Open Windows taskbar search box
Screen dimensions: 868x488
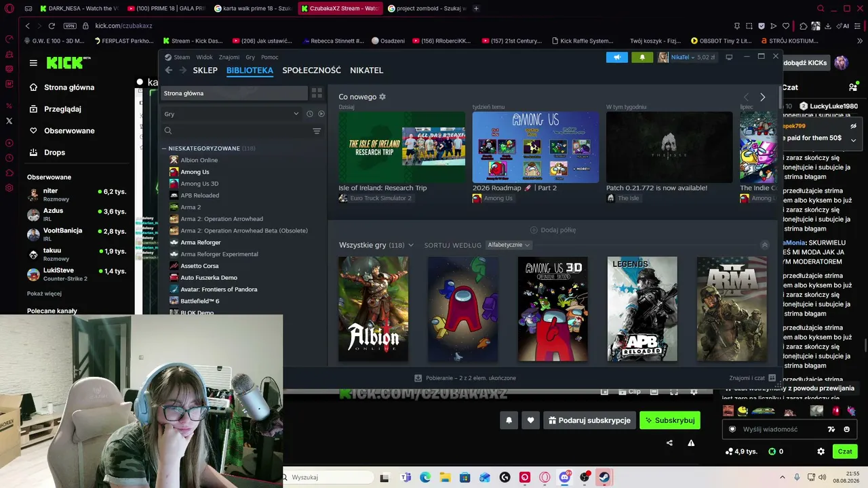coord(328,477)
